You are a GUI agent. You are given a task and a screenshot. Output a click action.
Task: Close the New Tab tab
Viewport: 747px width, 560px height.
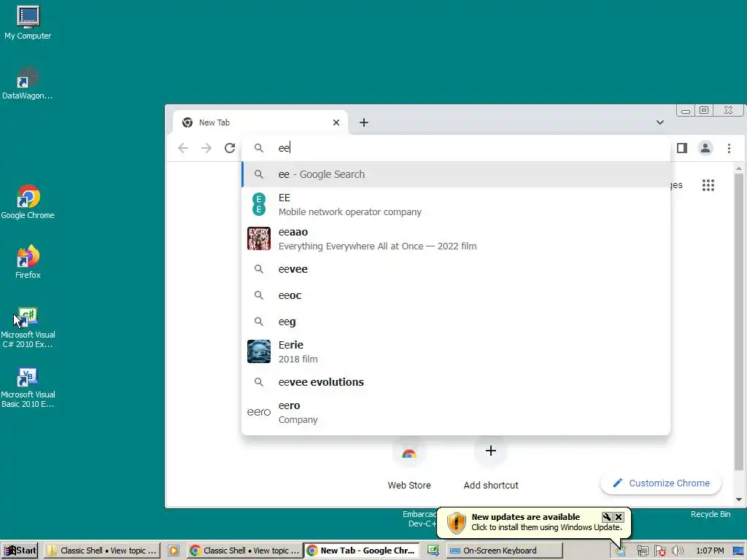pyautogui.click(x=336, y=122)
